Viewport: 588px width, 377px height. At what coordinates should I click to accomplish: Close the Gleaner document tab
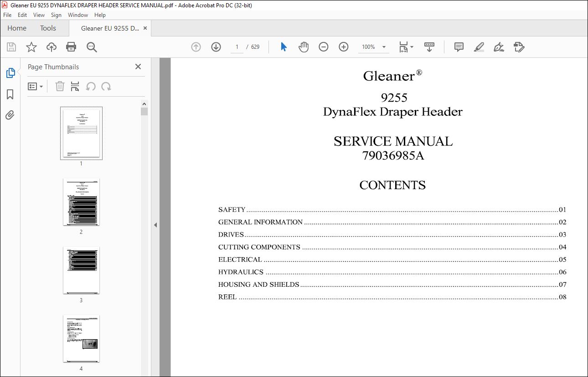pos(145,28)
